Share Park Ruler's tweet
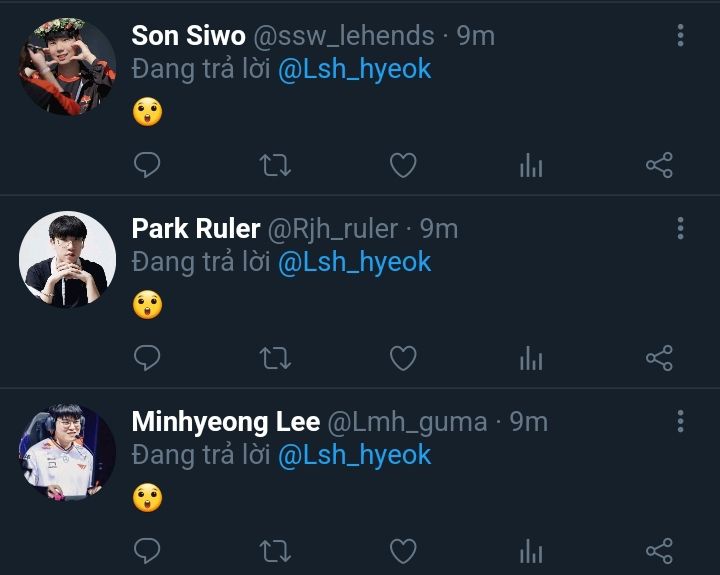The height and width of the screenshot is (575, 720). pyautogui.click(x=659, y=358)
